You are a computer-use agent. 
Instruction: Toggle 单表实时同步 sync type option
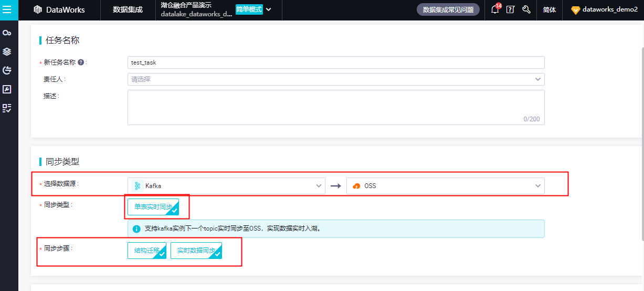pos(153,207)
